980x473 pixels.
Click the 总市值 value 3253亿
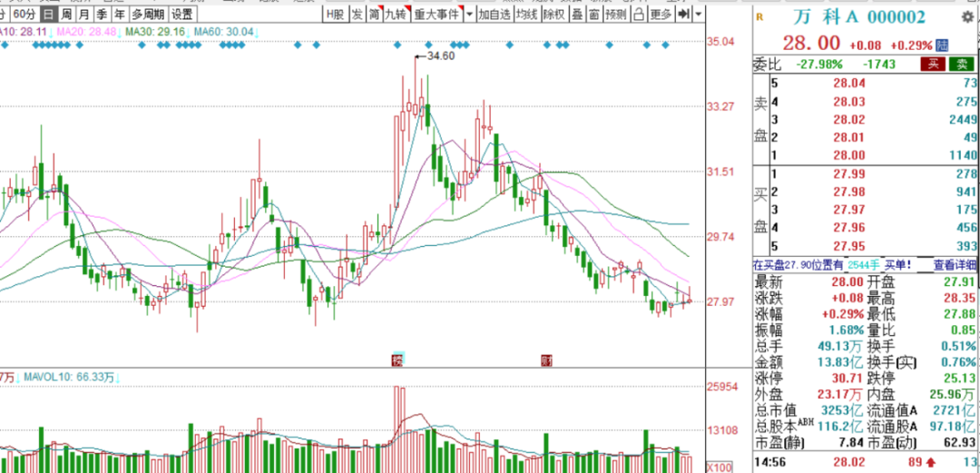point(841,411)
